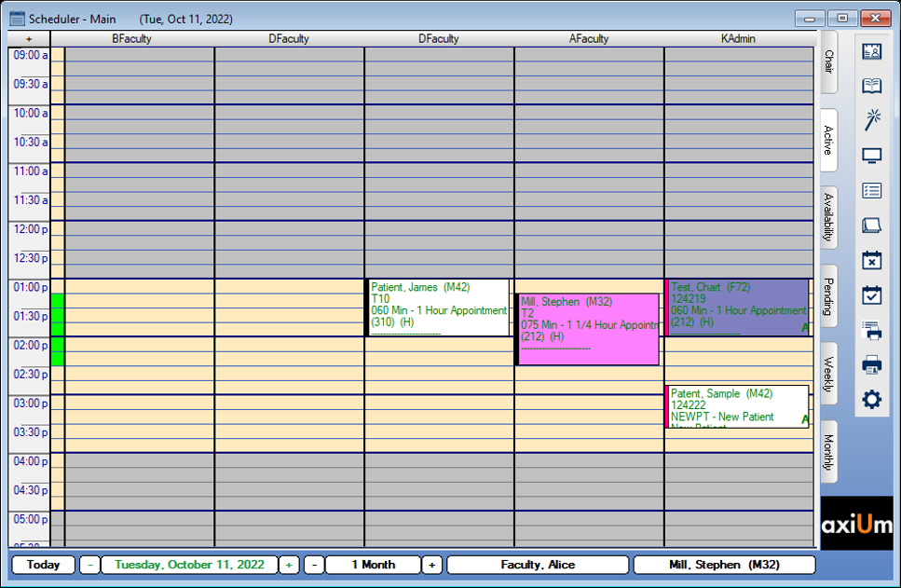Click the monitor display icon
The image size is (901, 588).
point(872,155)
